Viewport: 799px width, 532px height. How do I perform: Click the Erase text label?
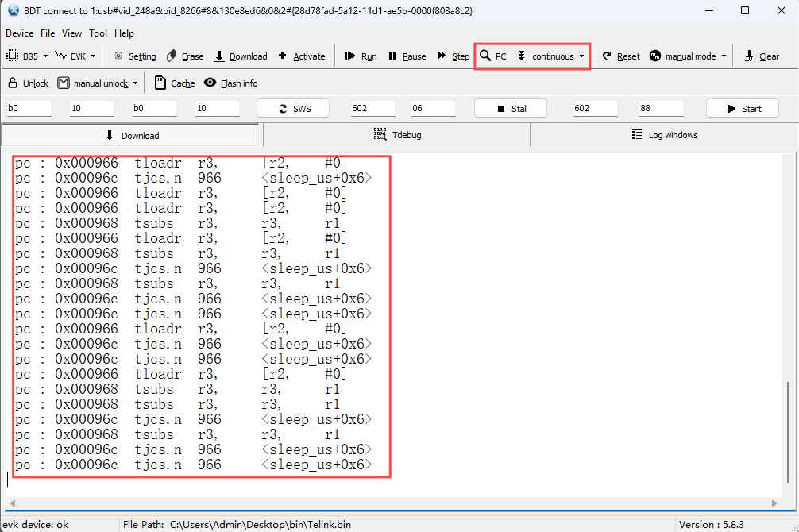[x=193, y=56]
